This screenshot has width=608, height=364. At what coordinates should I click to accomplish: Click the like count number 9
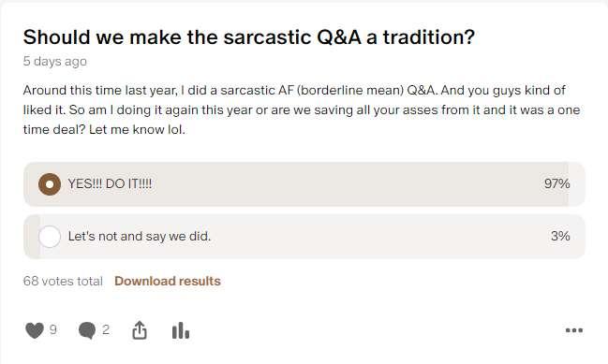[53, 329]
